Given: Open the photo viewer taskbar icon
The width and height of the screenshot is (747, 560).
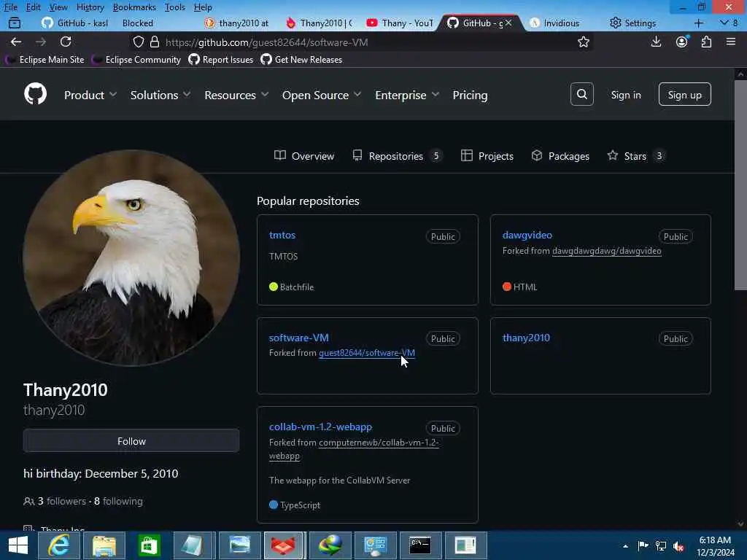Looking at the screenshot, I should [x=239, y=545].
